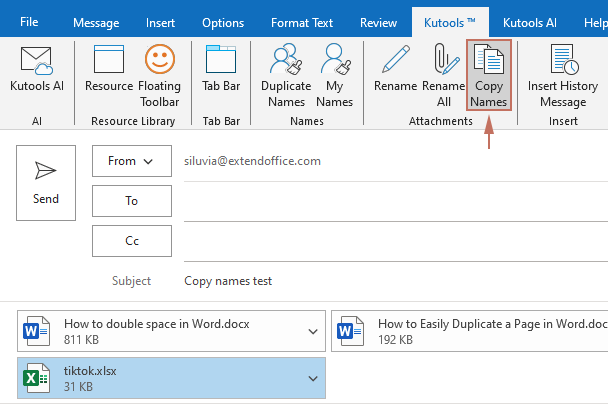Click the Tab Bar icon
This screenshot has height=412, width=608.
tap(221, 59)
